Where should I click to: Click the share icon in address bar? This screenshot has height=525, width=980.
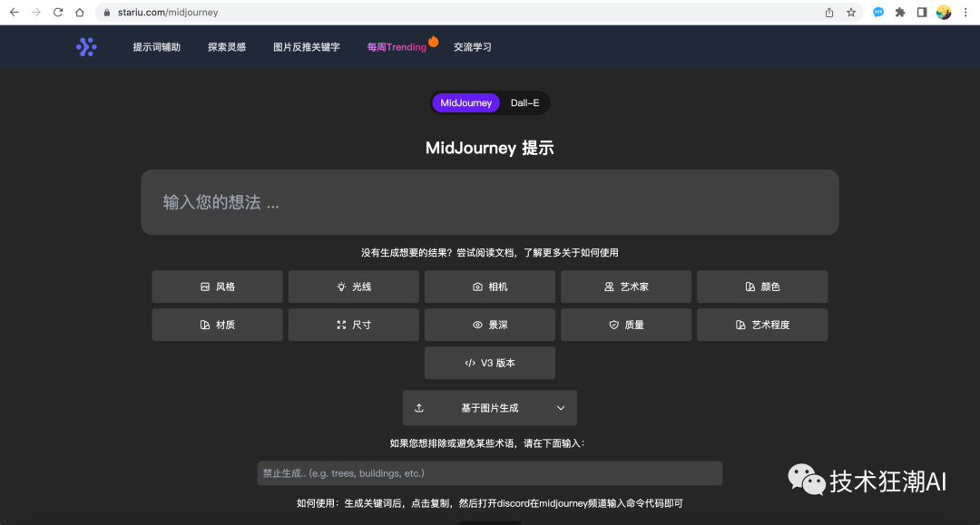pyautogui.click(x=829, y=13)
